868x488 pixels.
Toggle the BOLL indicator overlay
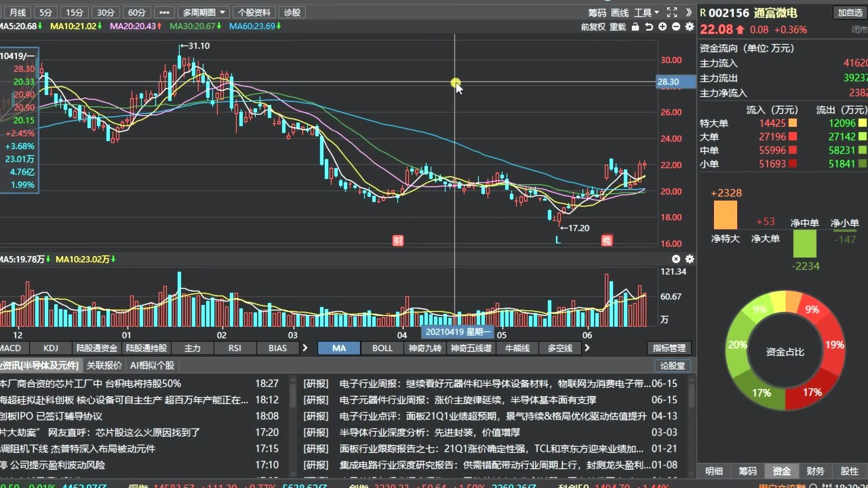pos(382,348)
